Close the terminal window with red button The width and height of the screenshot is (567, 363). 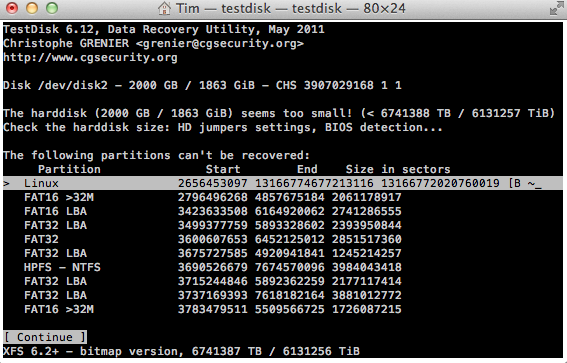click(12, 8)
